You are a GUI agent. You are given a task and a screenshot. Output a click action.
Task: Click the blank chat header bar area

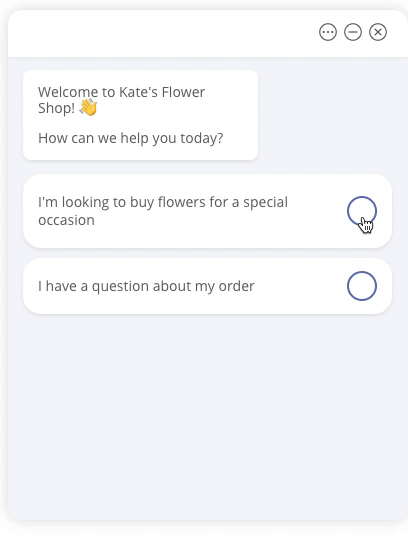tap(161, 34)
